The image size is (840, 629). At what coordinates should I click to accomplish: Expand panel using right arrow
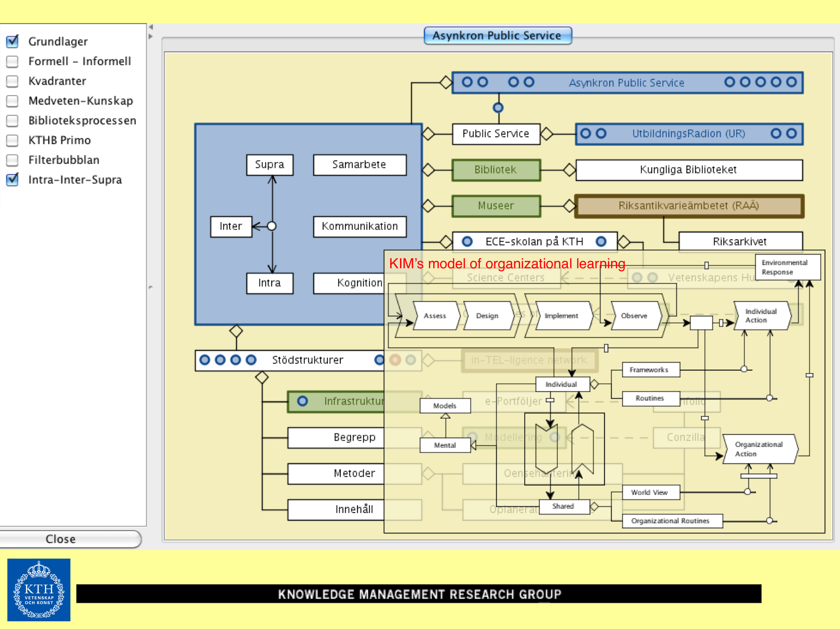click(151, 36)
